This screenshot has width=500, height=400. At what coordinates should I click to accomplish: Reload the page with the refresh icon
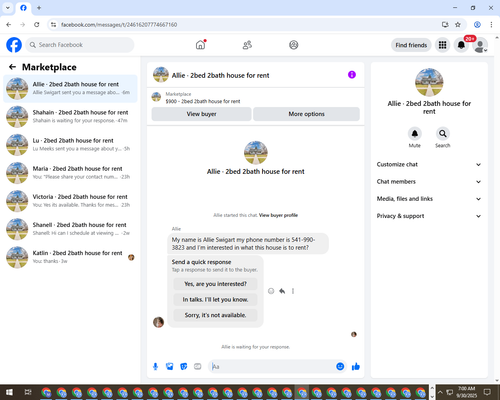pos(37,25)
